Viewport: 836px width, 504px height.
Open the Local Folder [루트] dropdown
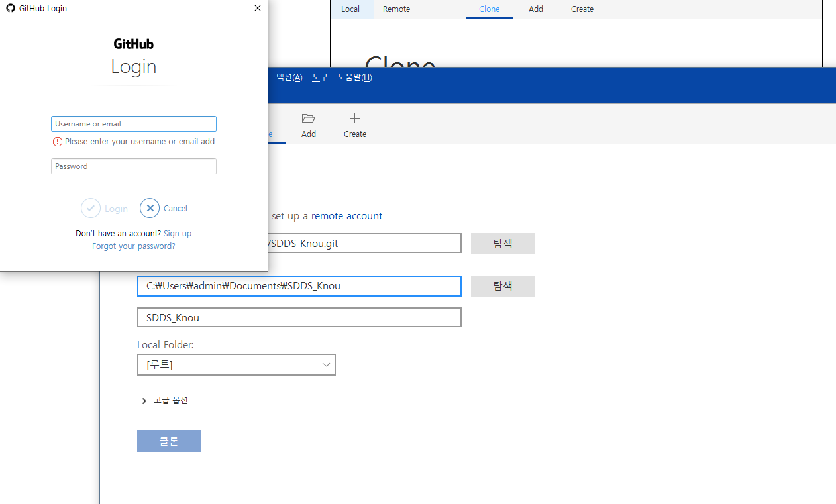click(236, 365)
